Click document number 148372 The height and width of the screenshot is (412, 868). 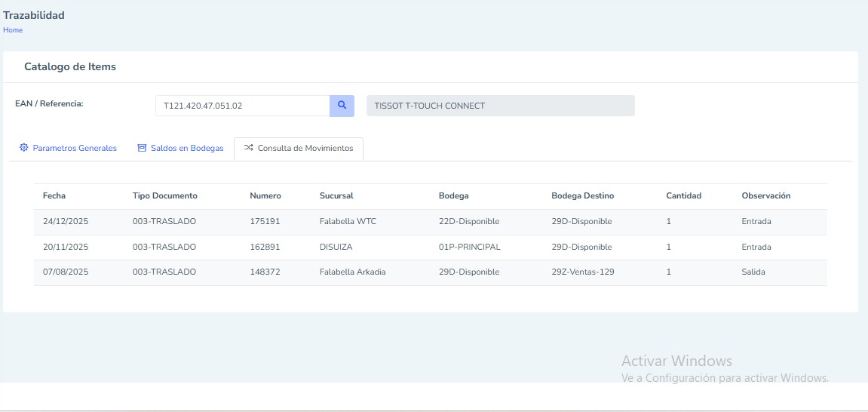coord(265,272)
